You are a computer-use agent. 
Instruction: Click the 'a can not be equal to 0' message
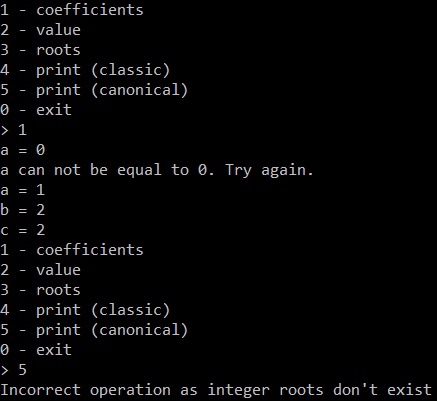(x=157, y=170)
